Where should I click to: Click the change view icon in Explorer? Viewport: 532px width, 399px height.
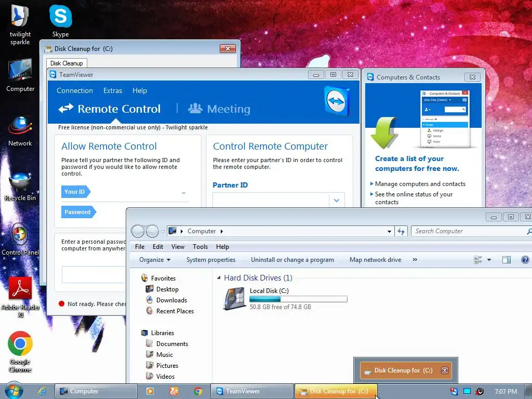[x=478, y=260]
